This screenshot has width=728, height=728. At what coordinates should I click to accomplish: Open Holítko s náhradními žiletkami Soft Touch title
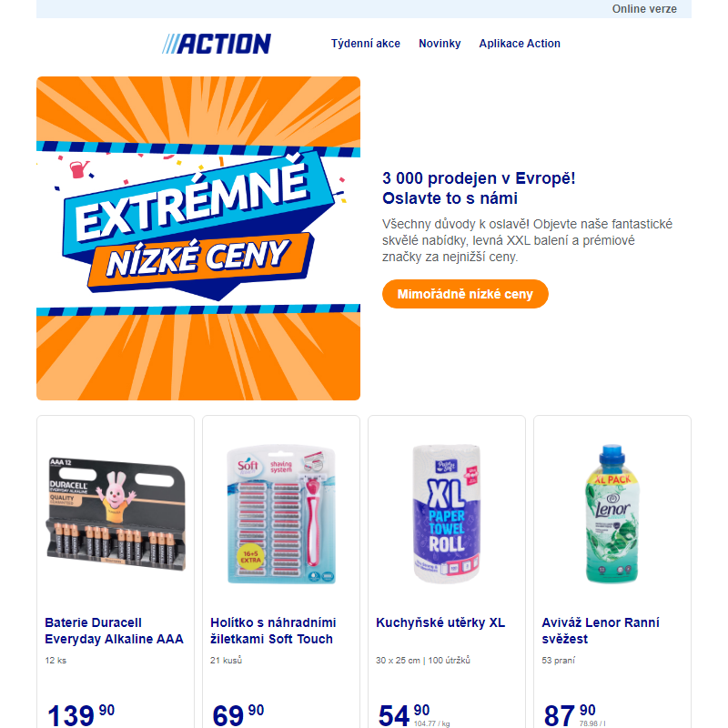(x=273, y=631)
